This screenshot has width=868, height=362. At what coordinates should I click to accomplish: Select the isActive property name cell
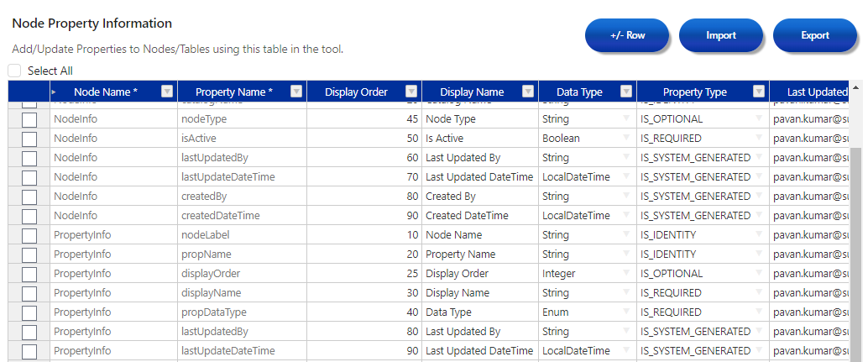click(x=242, y=139)
